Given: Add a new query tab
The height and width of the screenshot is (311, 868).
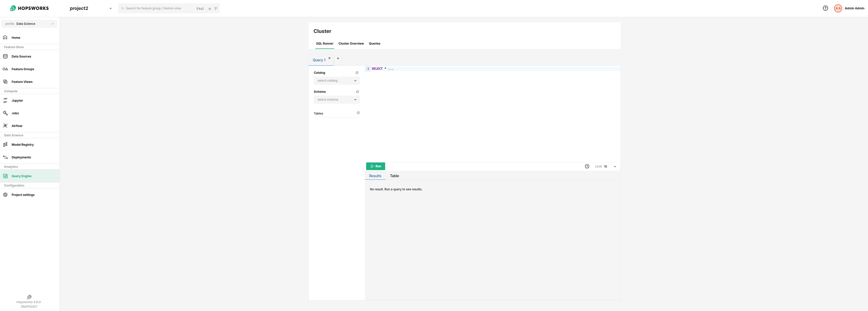Looking at the screenshot, I should point(338,58).
